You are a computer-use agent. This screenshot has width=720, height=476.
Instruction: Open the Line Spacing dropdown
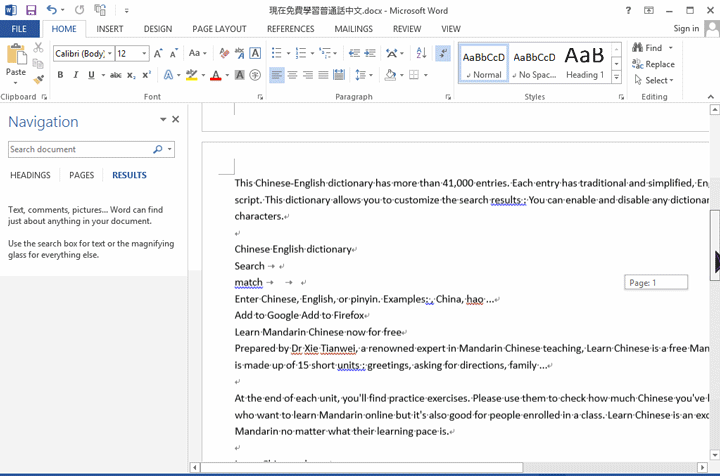coord(364,75)
